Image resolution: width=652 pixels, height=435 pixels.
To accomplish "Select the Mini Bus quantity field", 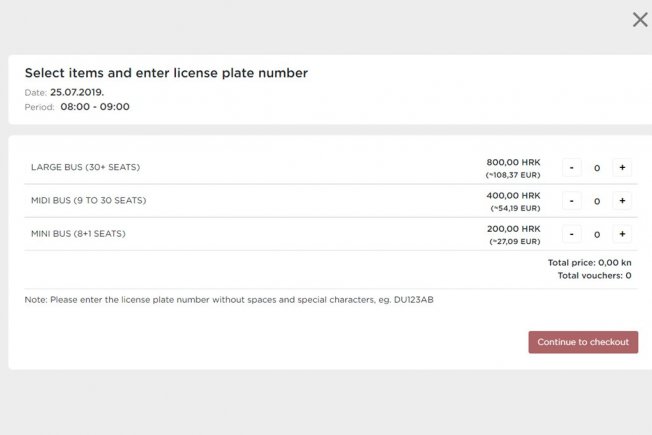I will coord(597,235).
